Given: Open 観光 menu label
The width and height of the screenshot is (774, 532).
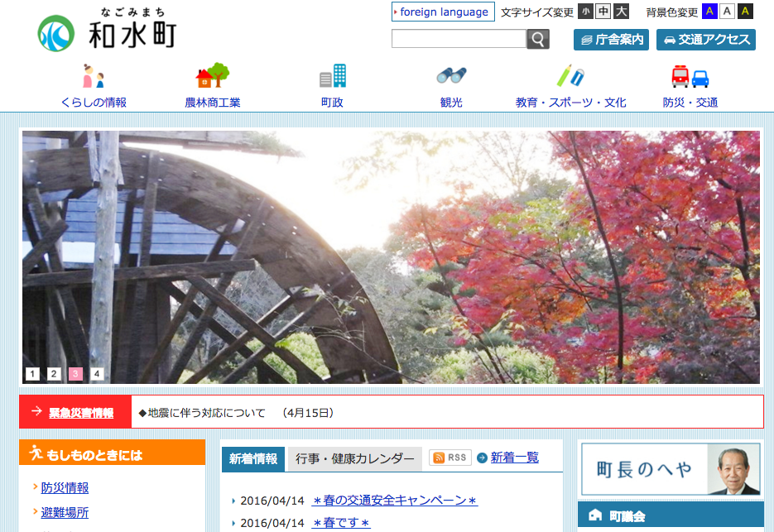Looking at the screenshot, I should point(451,102).
